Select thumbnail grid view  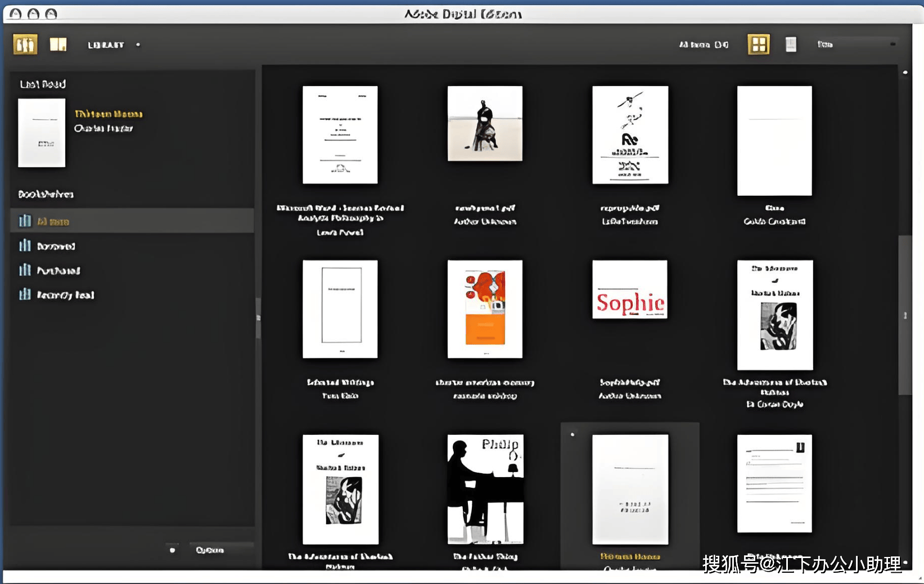click(x=758, y=44)
